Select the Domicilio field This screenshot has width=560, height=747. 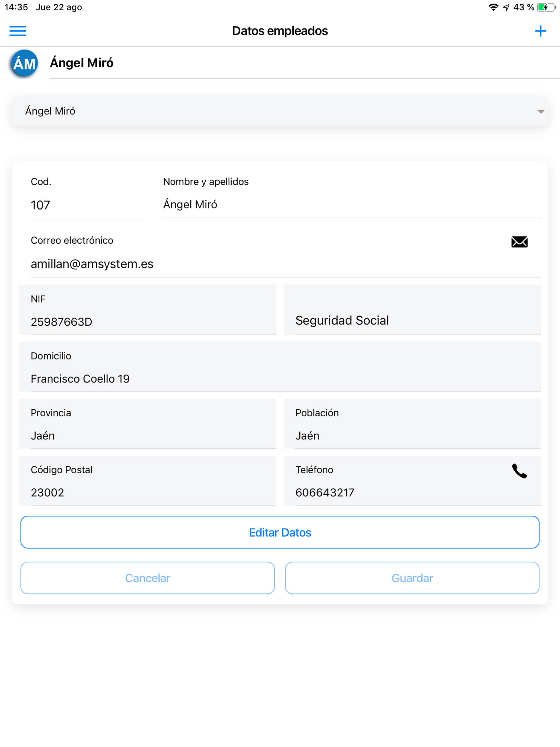coord(280,367)
